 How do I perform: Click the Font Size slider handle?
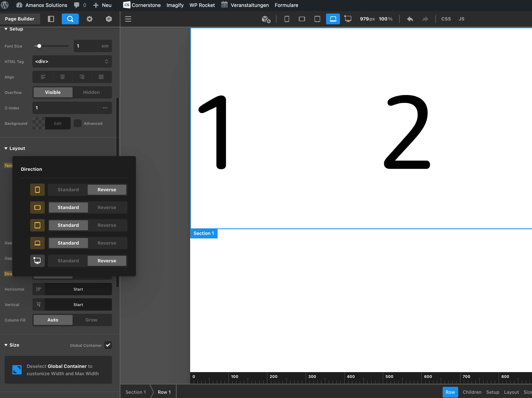pyautogui.click(x=39, y=46)
